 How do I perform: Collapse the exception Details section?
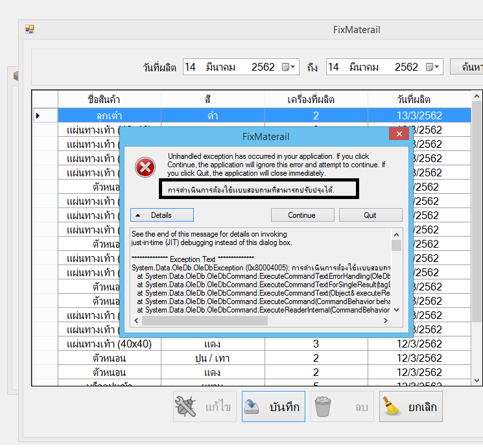[x=161, y=215]
